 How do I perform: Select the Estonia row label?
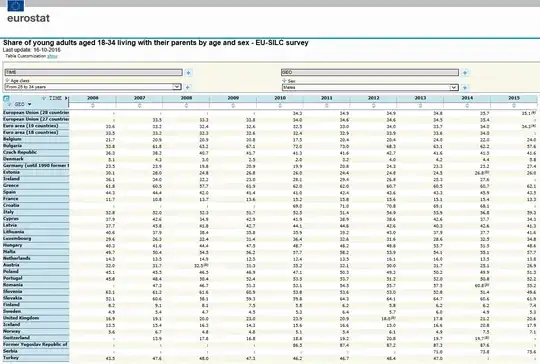coord(11,172)
